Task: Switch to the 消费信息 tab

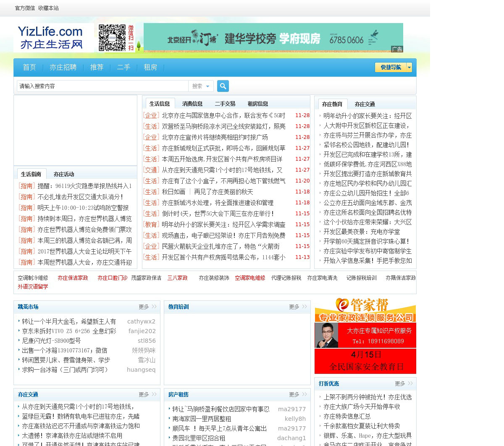Action: (192, 104)
